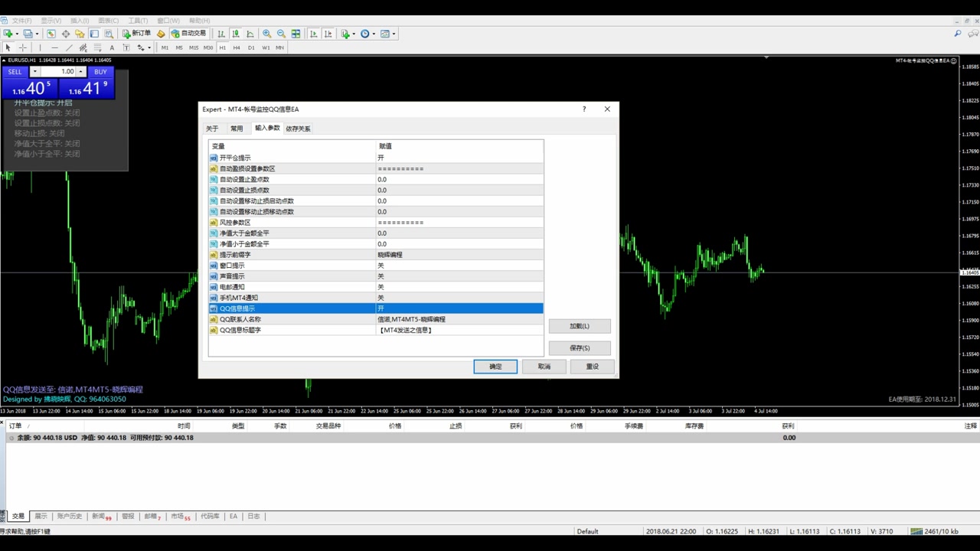Open the Market Watch panel icon
This screenshot has height=551, width=980.
(x=51, y=34)
